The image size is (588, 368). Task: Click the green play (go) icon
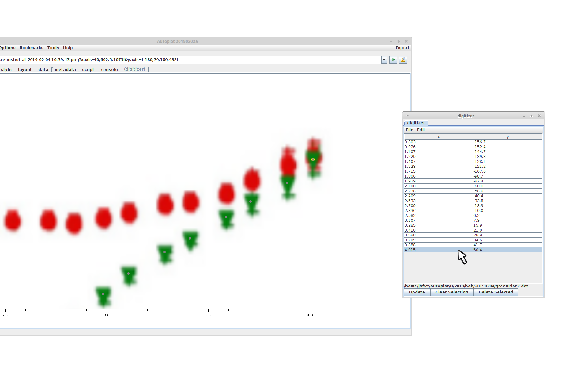(x=393, y=59)
